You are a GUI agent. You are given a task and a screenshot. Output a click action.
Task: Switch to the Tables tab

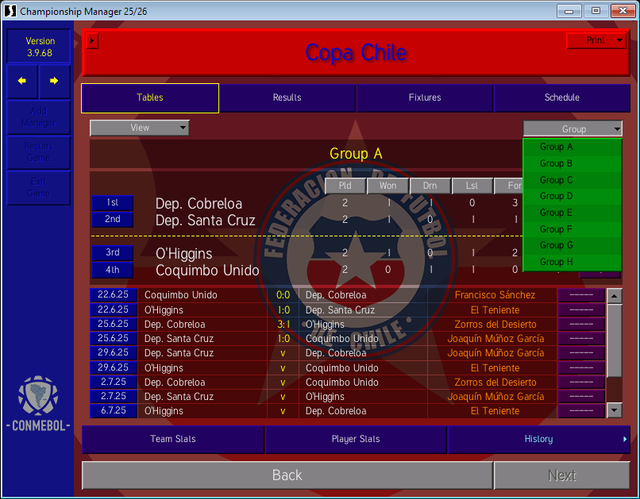[150, 98]
